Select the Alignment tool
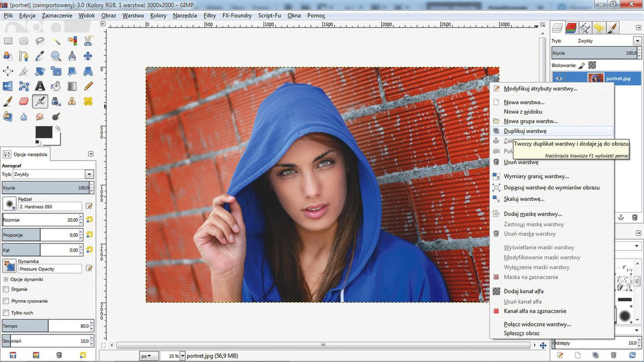The width and height of the screenshot is (644, 362). coord(8,71)
